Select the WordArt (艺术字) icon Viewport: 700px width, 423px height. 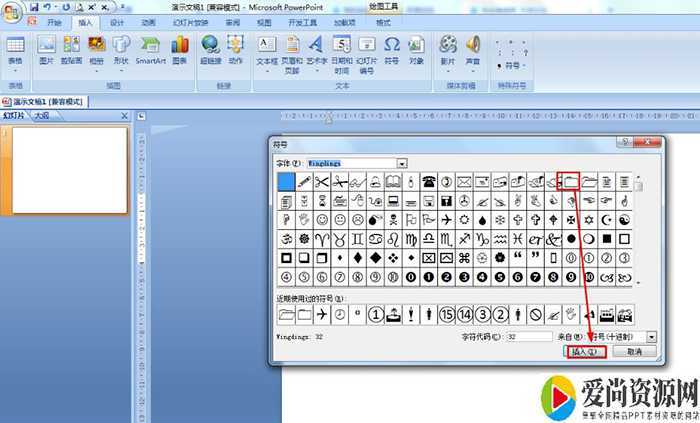(x=316, y=48)
